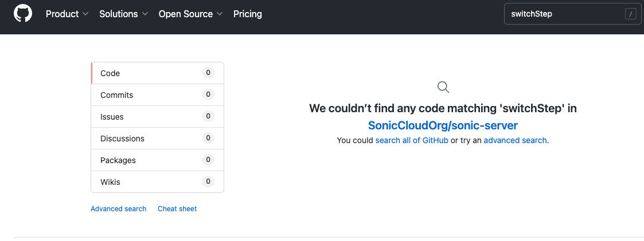The height and width of the screenshot is (241, 644).
Task: Expand the Product dropdown menu
Action: click(67, 14)
